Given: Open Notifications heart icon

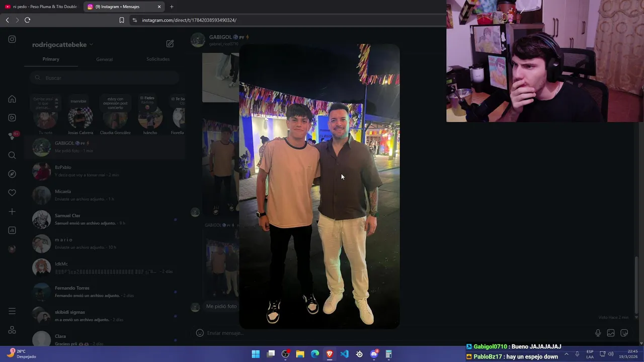Looking at the screenshot, I should click(12, 193).
